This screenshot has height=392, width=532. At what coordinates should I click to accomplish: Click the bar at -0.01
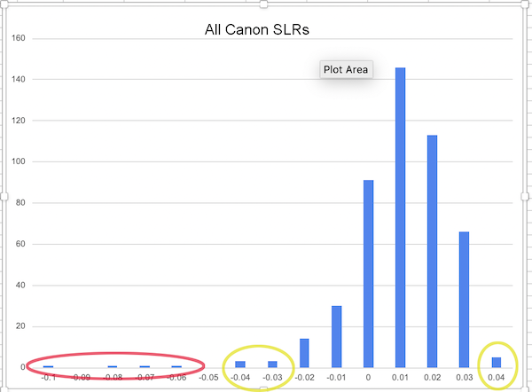click(x=336, y=336)
